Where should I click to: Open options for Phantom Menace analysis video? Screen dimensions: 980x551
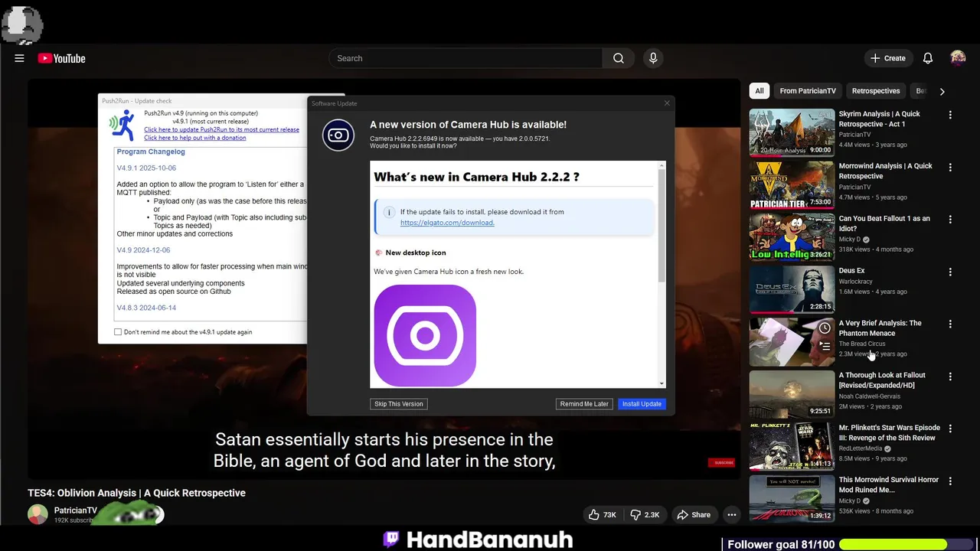[x=950, y=324]
